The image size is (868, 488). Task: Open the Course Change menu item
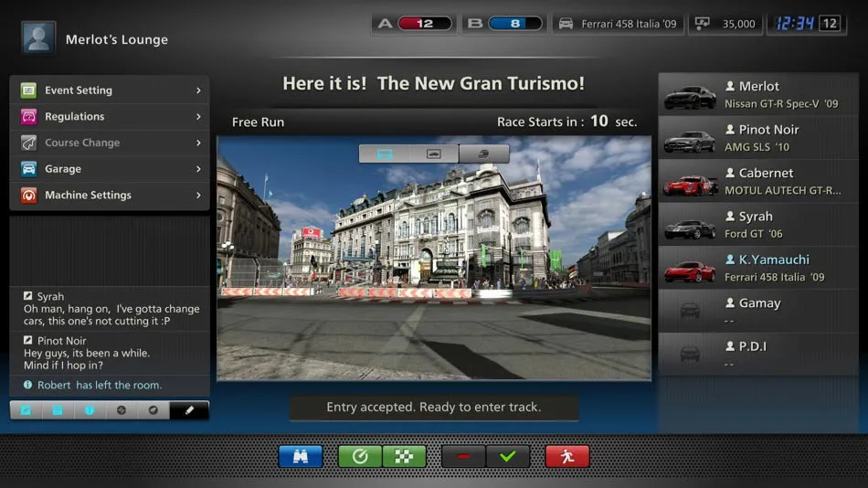click(110, 143)
